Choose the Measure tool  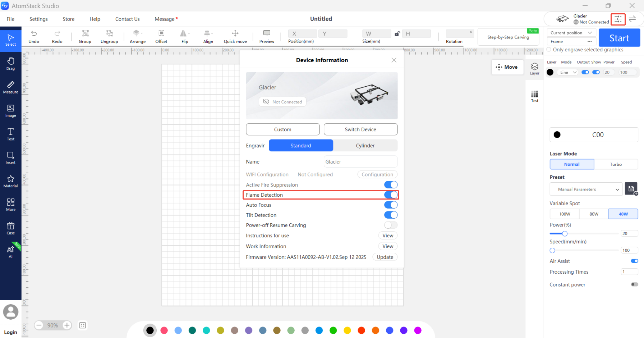10,87
